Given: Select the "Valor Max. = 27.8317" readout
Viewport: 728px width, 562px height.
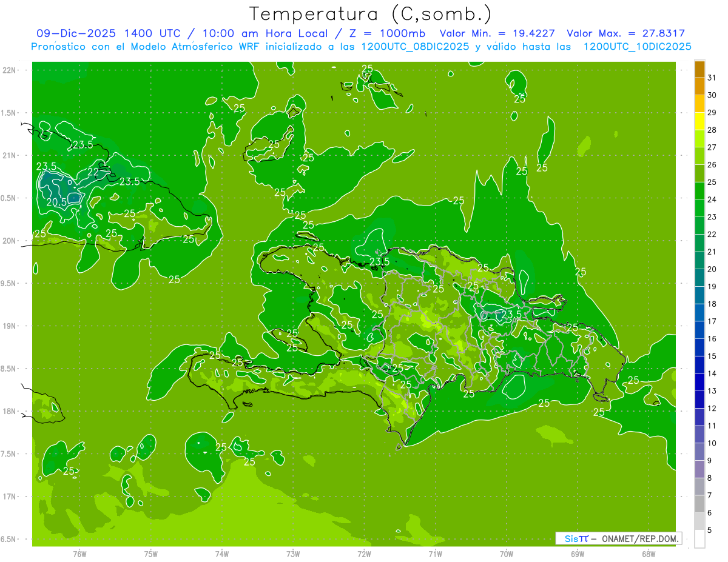Looking at the screenshot, I should point(625,33).
